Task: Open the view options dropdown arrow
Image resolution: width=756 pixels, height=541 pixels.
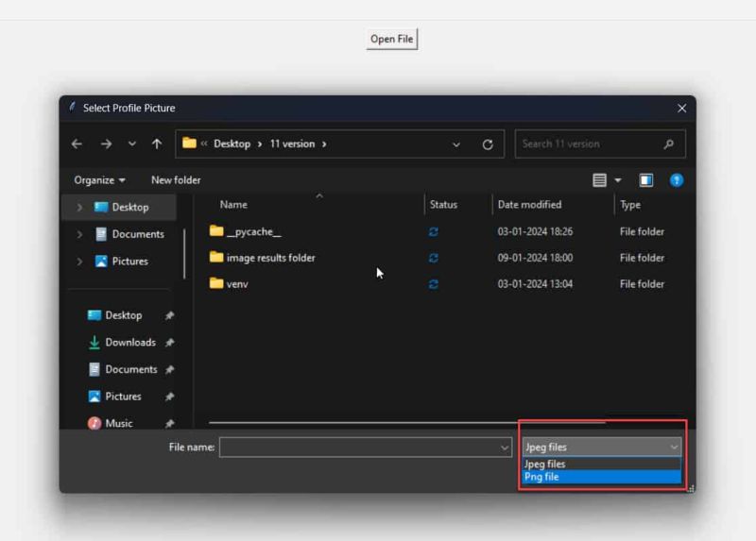Action: pyautogui.click(x=618, y=180)
